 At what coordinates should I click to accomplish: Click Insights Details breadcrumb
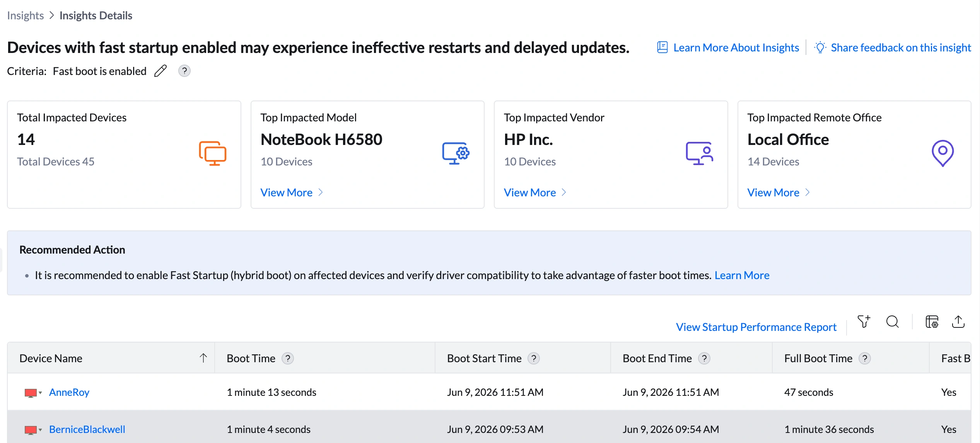coord(96,15)
